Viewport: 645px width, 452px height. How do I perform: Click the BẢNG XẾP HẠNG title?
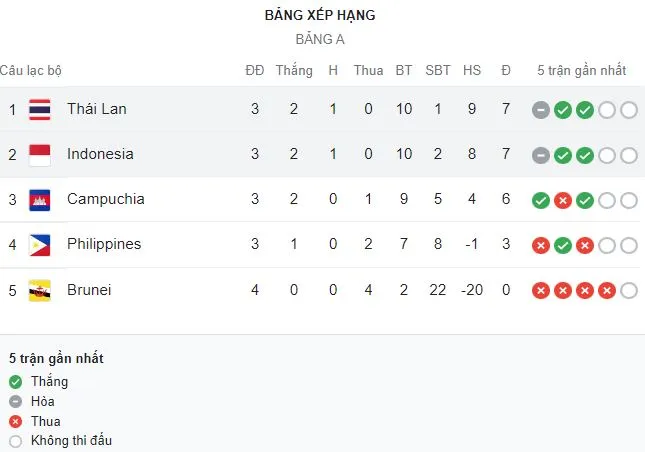click(320, 15)
